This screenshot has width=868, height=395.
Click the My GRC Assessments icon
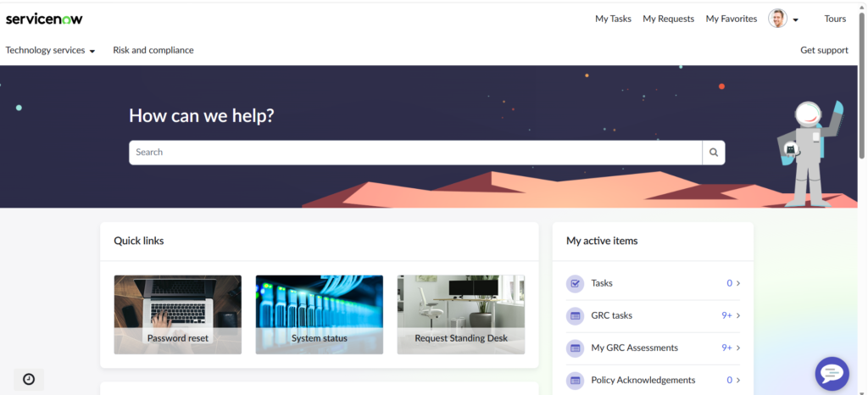(x=576, y=348)
